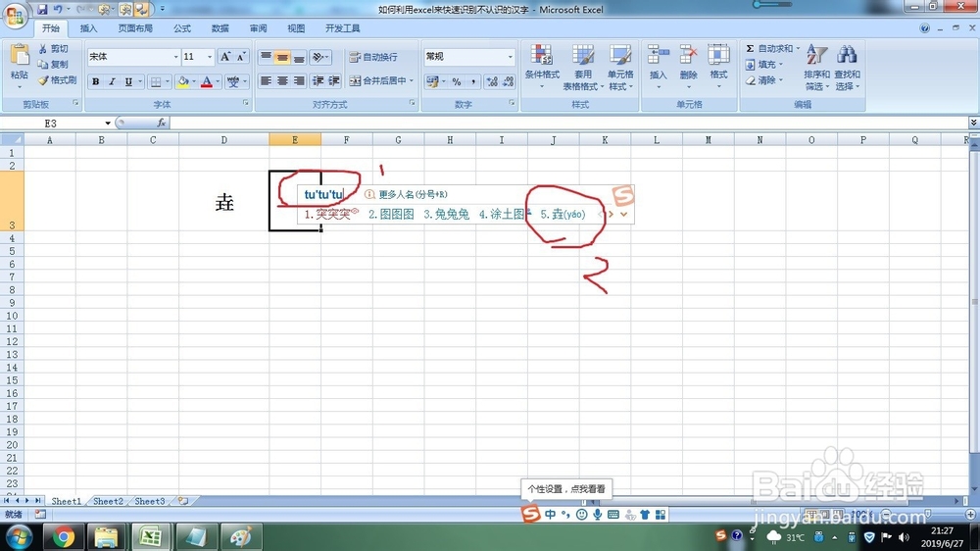This screenshot has width=980, height=551.
Task: Click the fx insert function button
Action: [162, 124]
